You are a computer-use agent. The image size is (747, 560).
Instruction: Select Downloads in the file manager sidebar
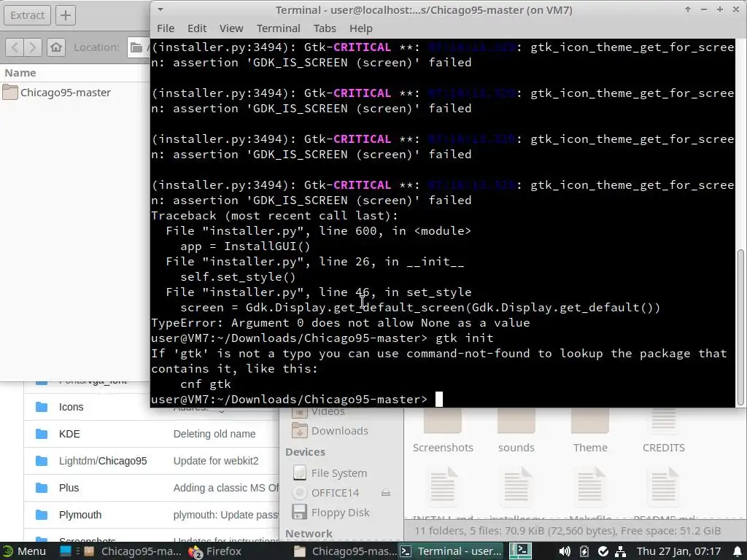340,430
